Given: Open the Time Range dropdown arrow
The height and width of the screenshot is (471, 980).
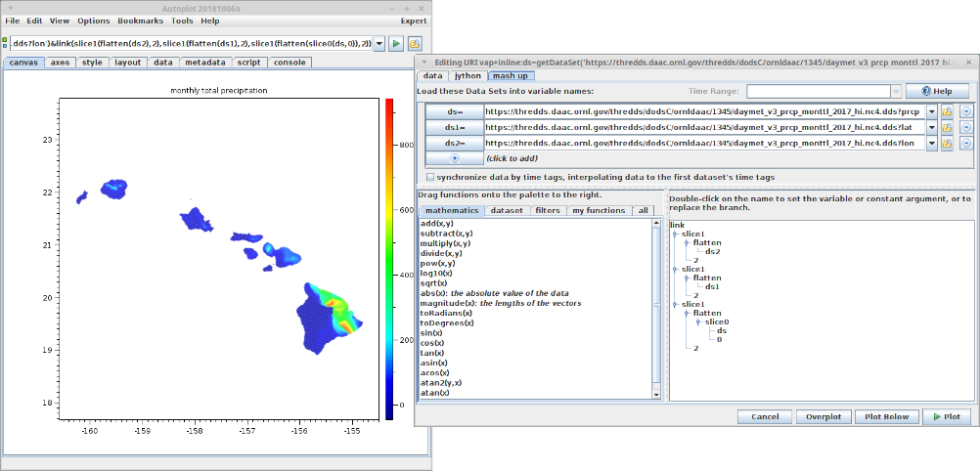Looking at the screenshot, I should (896, 91).
